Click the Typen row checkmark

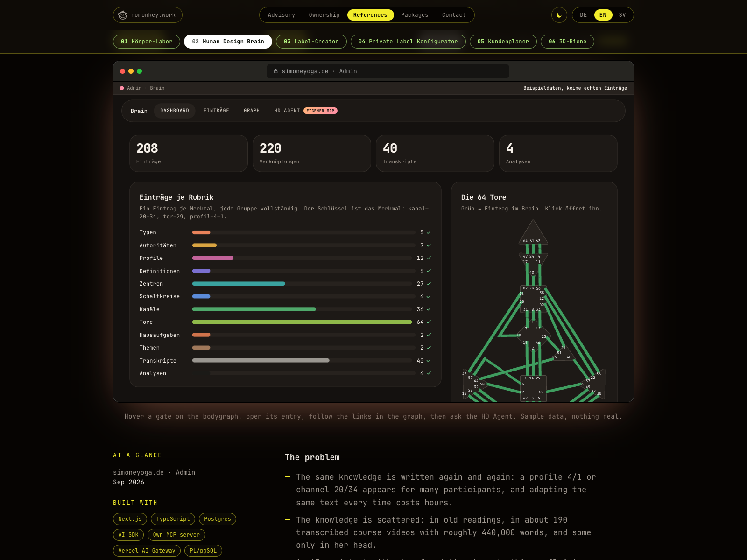click(429, 232)
